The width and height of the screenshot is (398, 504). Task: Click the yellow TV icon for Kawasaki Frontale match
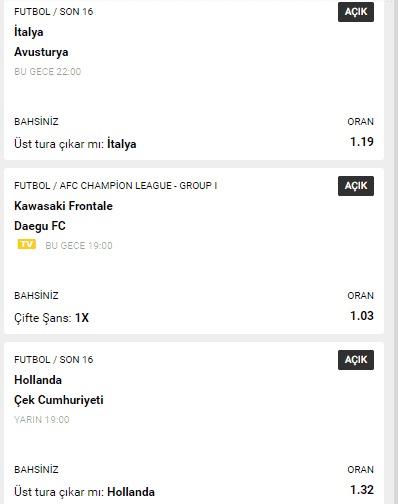coord(27,244)
